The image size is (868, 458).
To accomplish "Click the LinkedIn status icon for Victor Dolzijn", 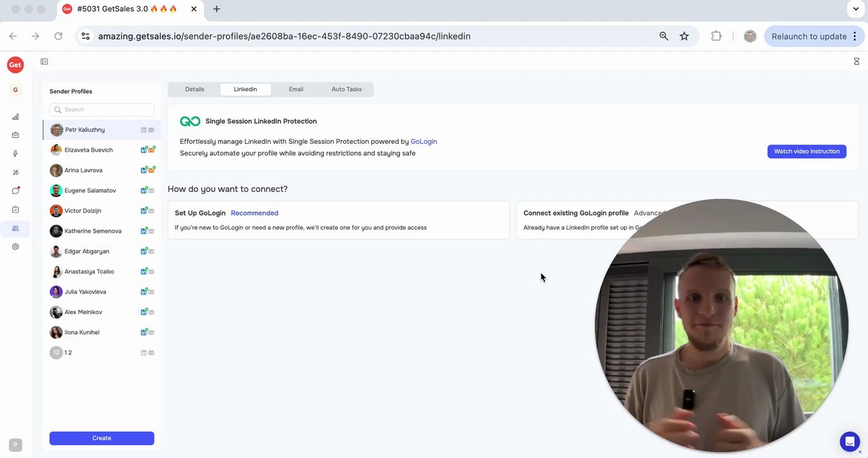I will click(x=144, y=211).
